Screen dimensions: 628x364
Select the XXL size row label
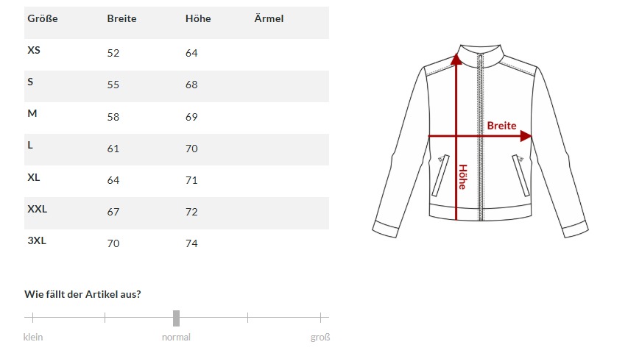[x=37, y=209]
